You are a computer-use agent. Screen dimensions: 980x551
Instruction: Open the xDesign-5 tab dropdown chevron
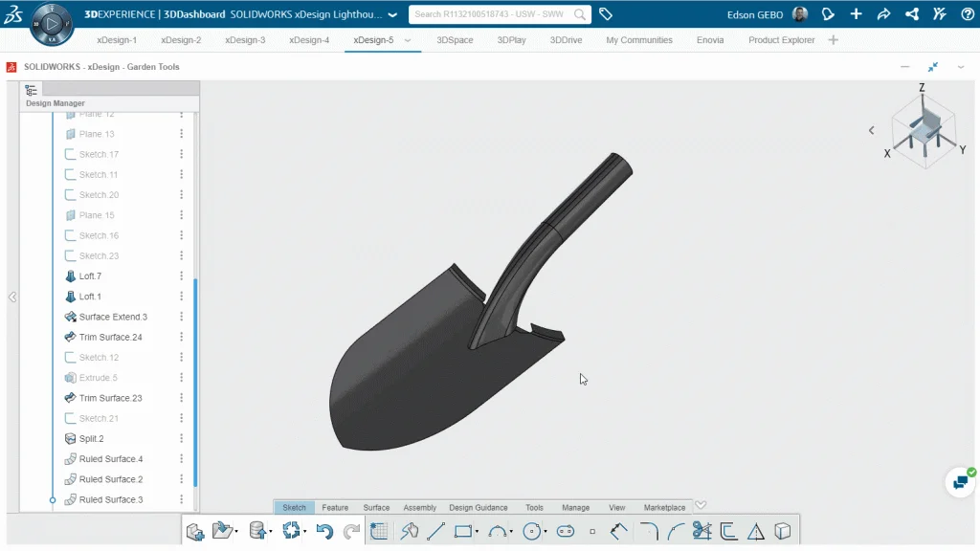click(408, 40)
